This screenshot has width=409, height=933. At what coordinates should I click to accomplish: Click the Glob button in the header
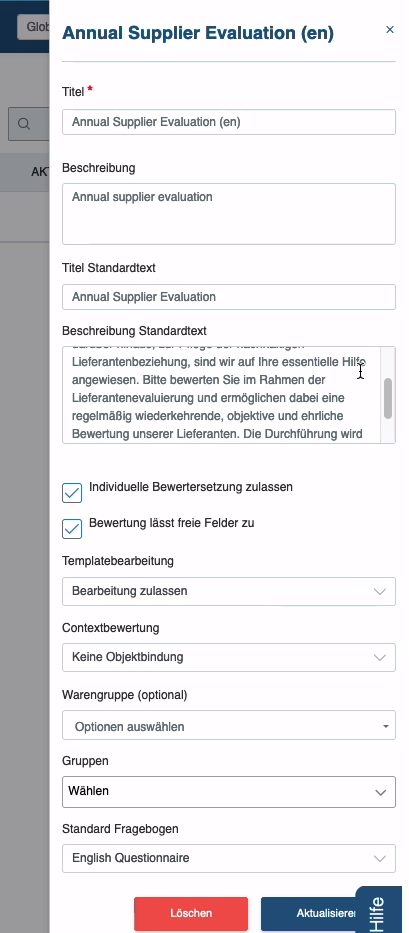[33, 27]
